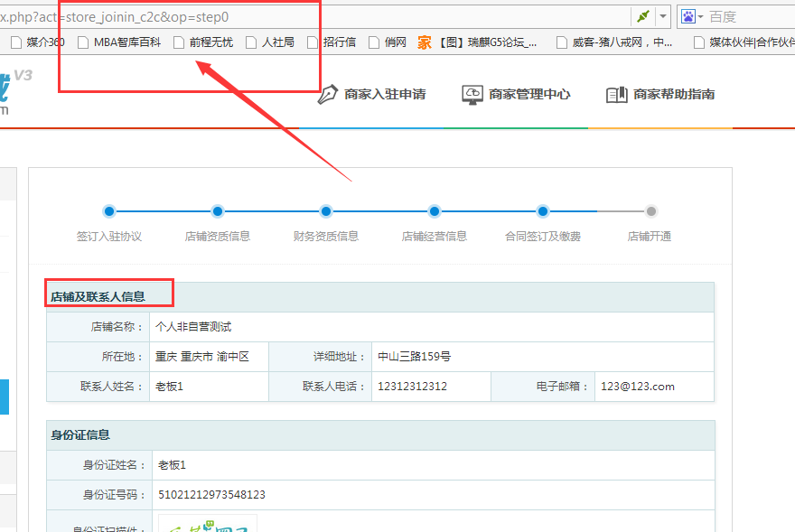Click the page icon beside 前程无忧

click(179, 42)
